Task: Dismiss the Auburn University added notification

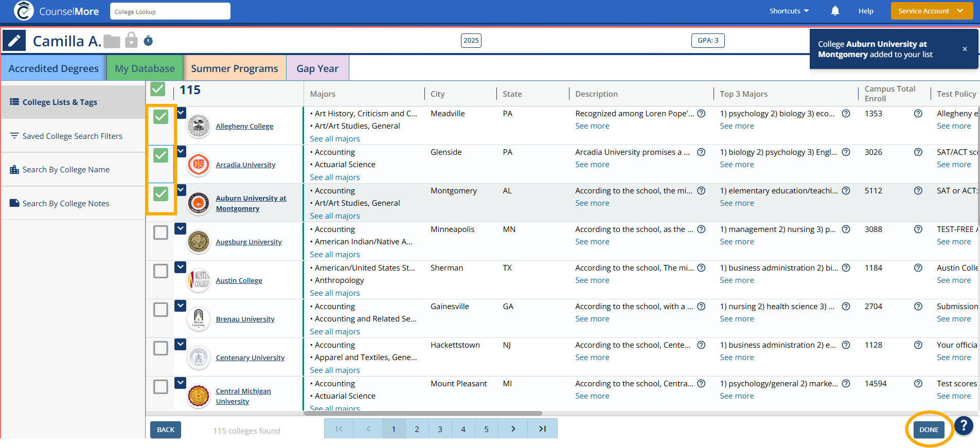Action: pos(965,49)
